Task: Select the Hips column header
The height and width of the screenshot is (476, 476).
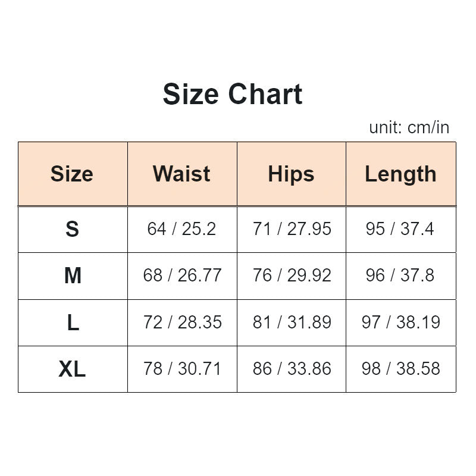Action: [x=291, y=174]
